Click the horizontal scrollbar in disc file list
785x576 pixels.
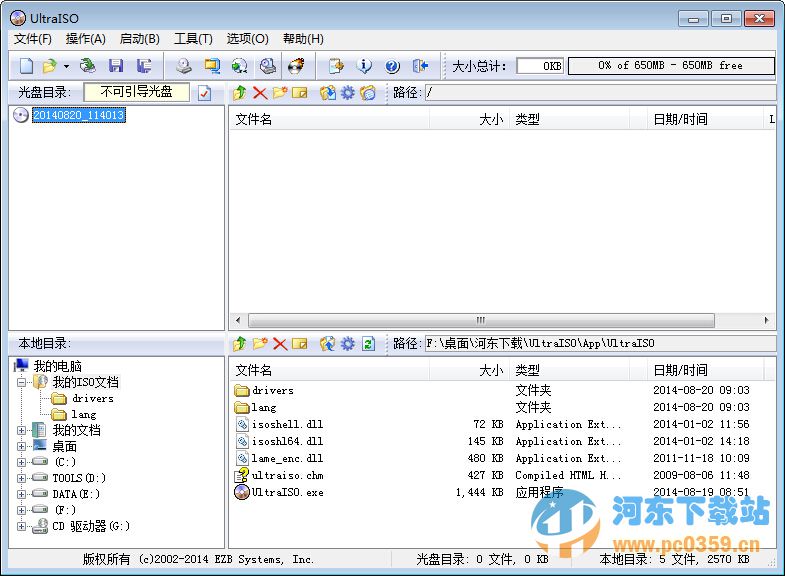click(x=481, y=320)
